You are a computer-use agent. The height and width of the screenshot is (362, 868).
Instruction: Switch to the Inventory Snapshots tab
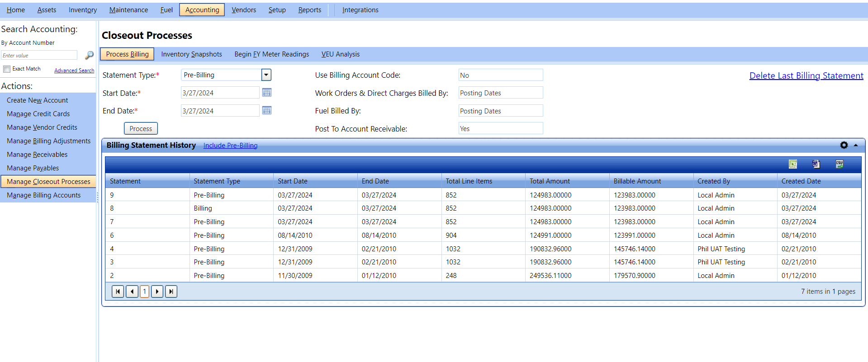[191, 54]
